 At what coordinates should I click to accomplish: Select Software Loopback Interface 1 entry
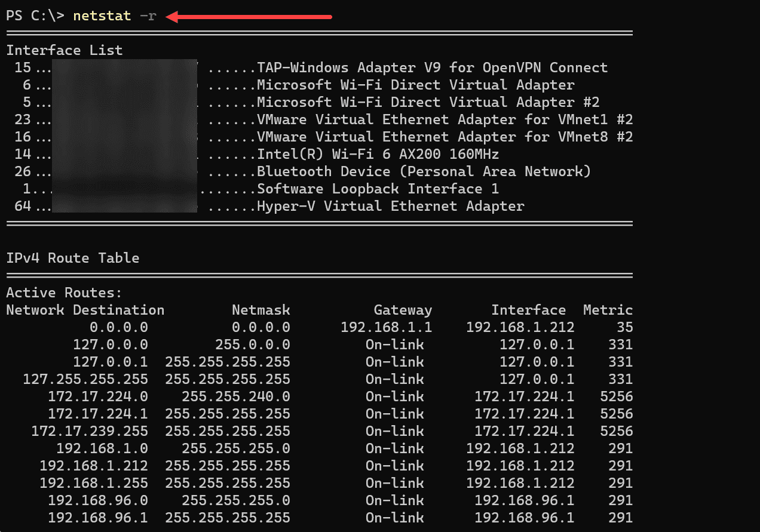[x=378, y=189]
